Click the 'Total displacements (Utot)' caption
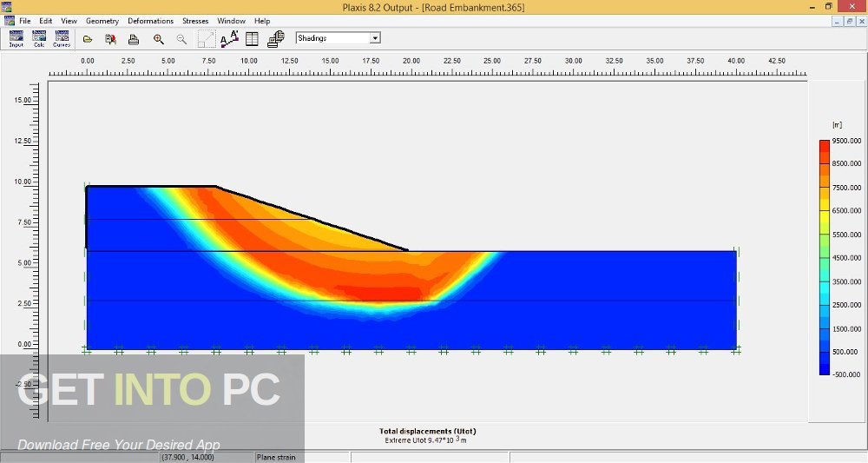Viewport: 868px width, 463px height. [x=427, y=431]
